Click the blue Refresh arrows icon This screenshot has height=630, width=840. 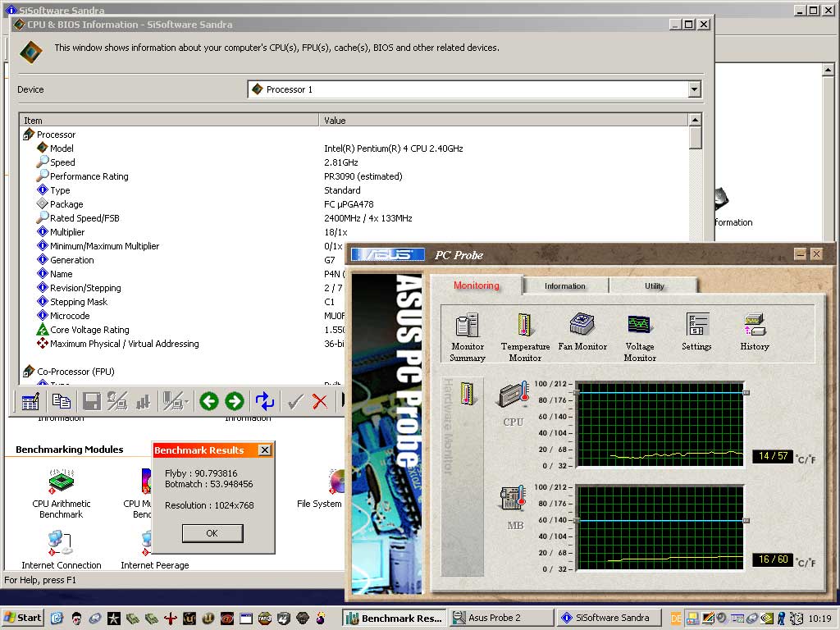tap(265, 401)
